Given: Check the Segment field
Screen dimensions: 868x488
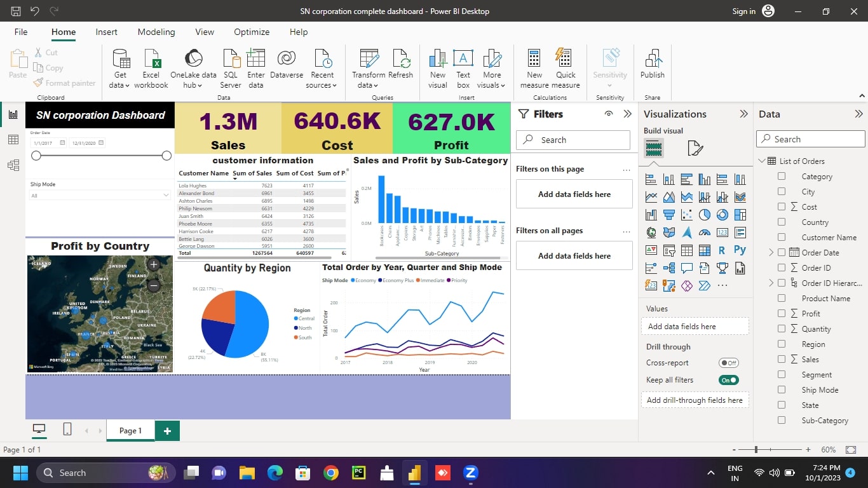Looking at the screenshot, I should (x=782, y=374).
